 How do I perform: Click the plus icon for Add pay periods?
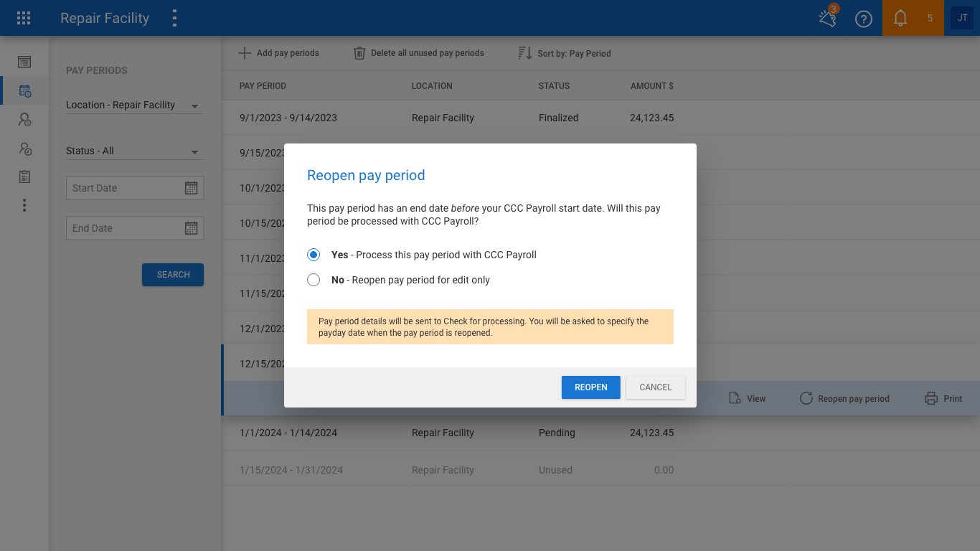245,53
